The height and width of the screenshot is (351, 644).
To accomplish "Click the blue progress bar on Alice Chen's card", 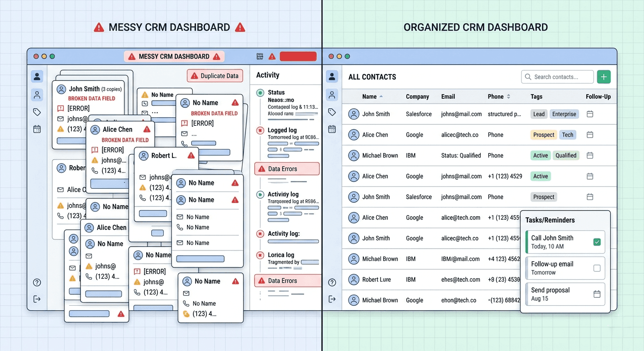I will coord(109,184).
